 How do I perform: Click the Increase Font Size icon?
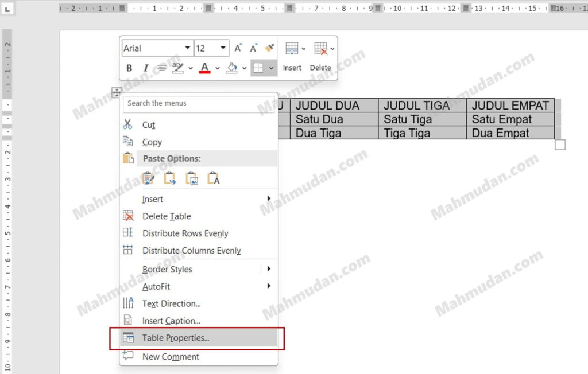click(x=238, y=48)
